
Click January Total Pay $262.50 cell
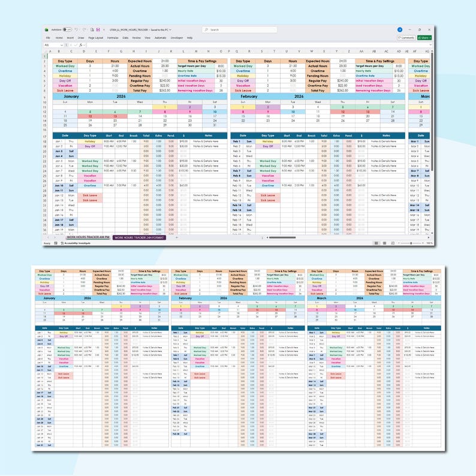164,91
